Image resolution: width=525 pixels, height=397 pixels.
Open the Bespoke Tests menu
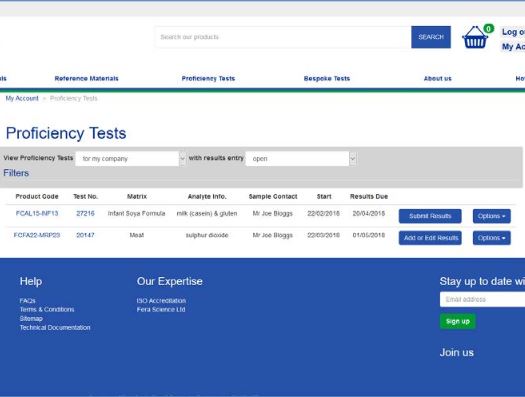pyautogui.click(x=327, y=78)
